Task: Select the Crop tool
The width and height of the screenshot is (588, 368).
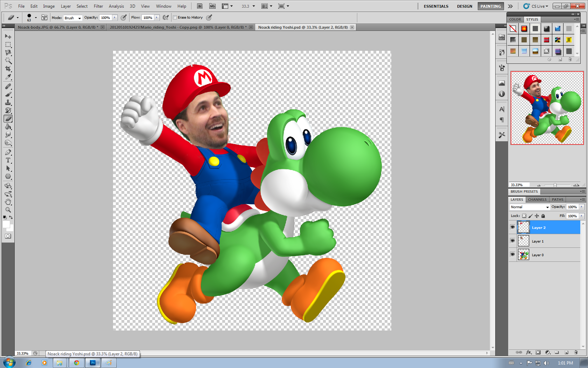Action: coord(8,69)
